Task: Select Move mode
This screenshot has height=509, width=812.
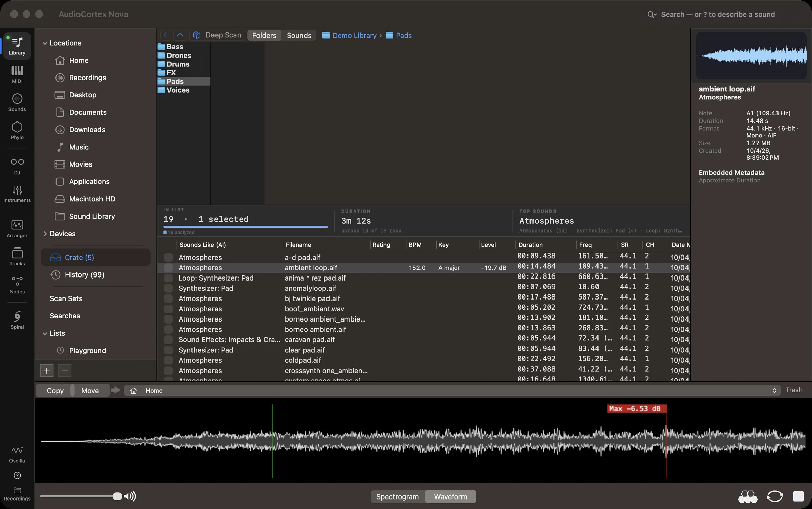Action: pos(90,390)
